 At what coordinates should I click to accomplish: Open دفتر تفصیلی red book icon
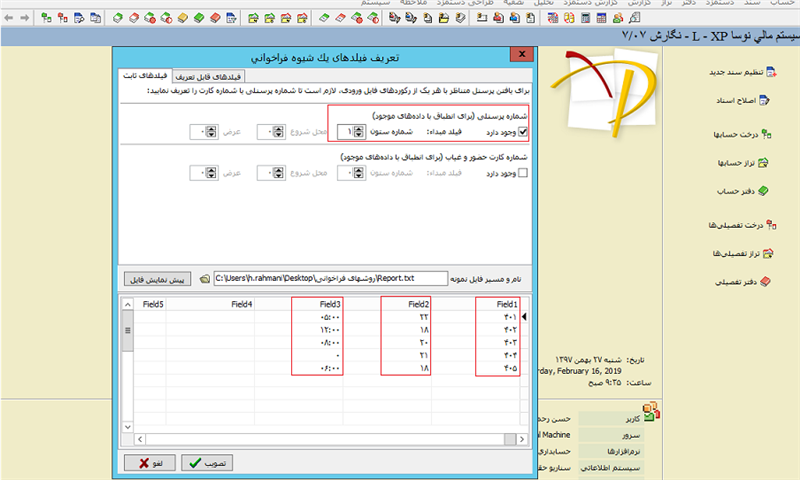766,282
